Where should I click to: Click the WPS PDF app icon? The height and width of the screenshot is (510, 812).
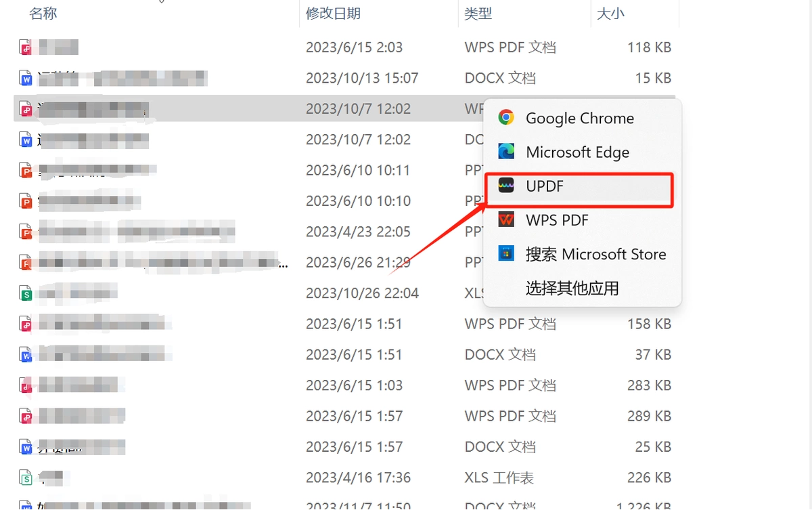[505, 219]
